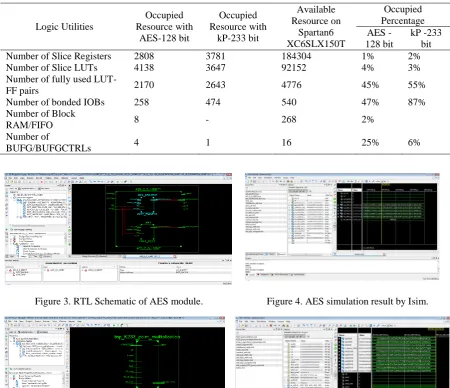
Task: Click the value 4138 in Slice LUTs row
Action: pos(144,68)
